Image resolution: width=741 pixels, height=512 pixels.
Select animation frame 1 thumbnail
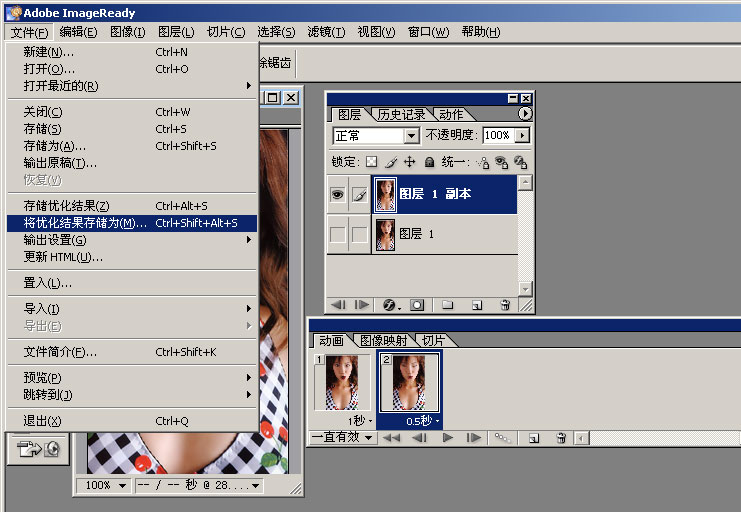[342, 384]
